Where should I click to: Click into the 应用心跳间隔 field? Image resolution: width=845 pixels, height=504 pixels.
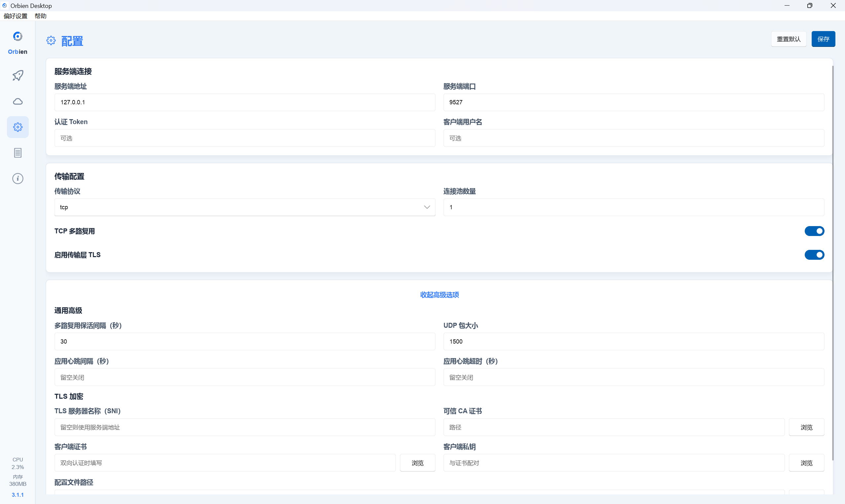click(245, 377)
